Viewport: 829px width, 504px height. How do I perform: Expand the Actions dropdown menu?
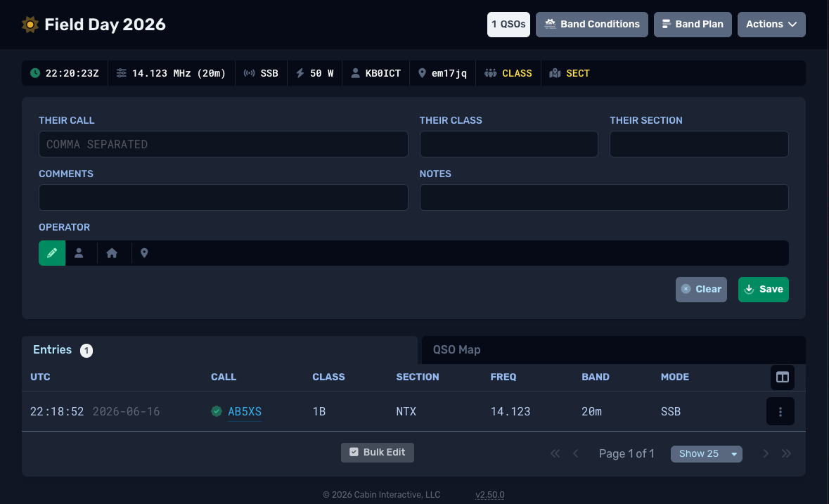(x=771, y=25)
